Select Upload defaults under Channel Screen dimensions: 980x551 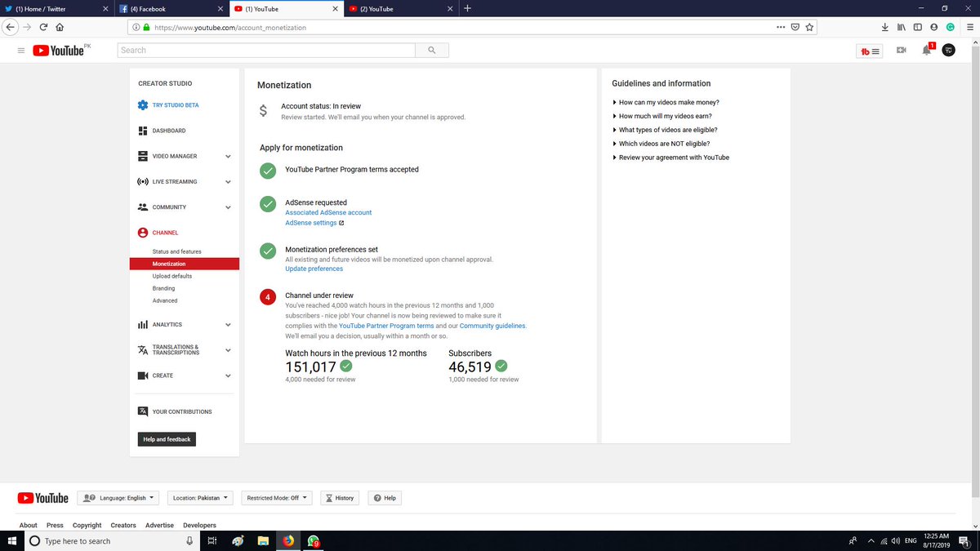172,276
